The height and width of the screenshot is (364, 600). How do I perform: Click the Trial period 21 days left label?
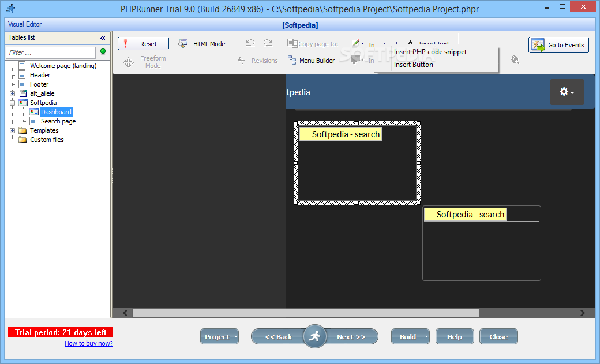[61, 332]
